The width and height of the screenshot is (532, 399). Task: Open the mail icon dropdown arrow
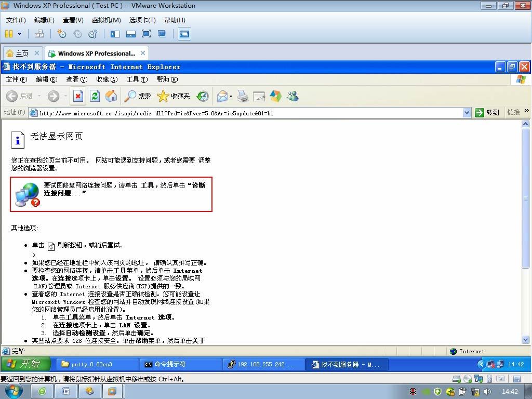point(231,96)
